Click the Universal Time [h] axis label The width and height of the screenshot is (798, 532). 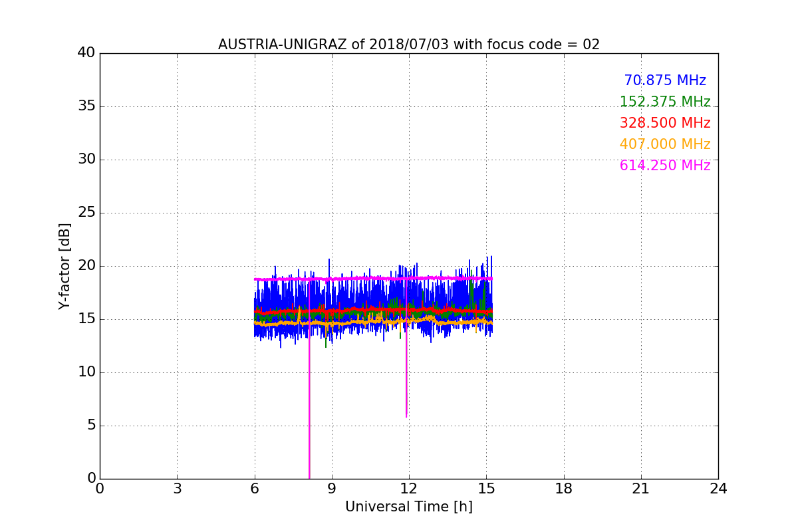[409, 507]
